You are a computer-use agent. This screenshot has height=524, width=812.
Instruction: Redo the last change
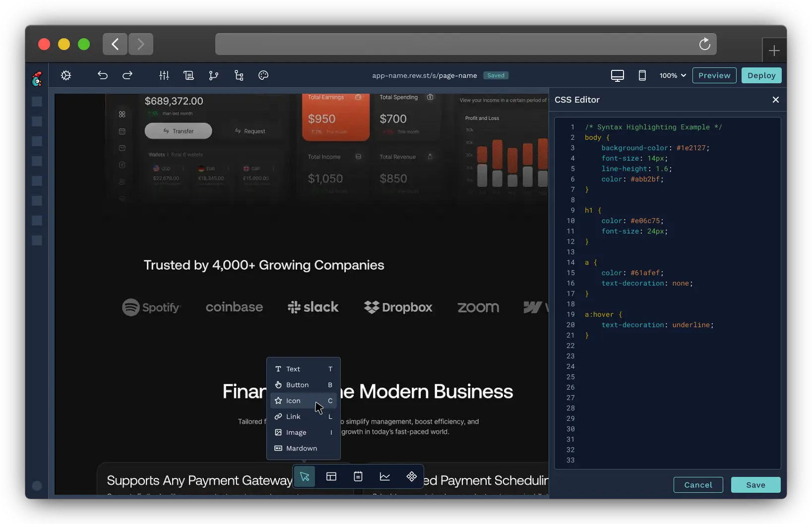pos(127,75)
